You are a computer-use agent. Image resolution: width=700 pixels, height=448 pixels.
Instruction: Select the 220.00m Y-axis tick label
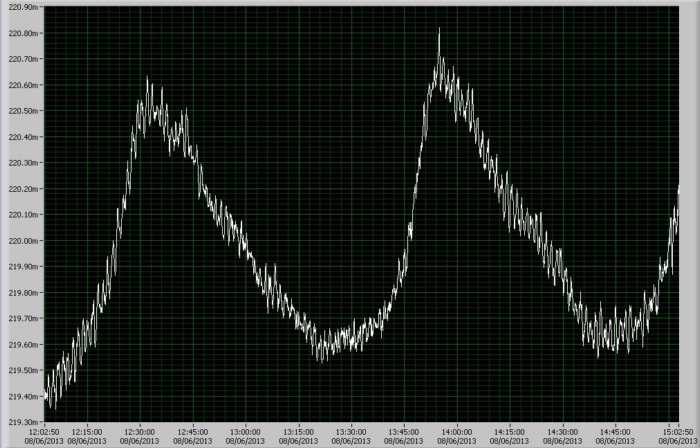(x=22, y=241)
